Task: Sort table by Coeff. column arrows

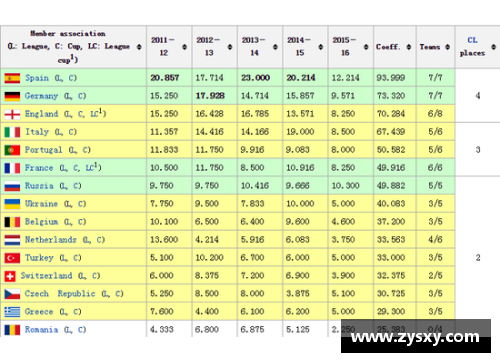Action: coord(409,47)
